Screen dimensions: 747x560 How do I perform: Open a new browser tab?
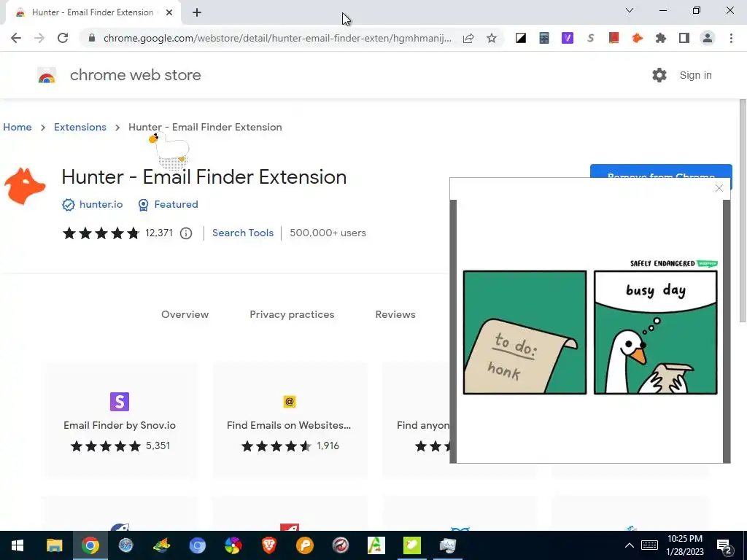[x=197, y=12]
